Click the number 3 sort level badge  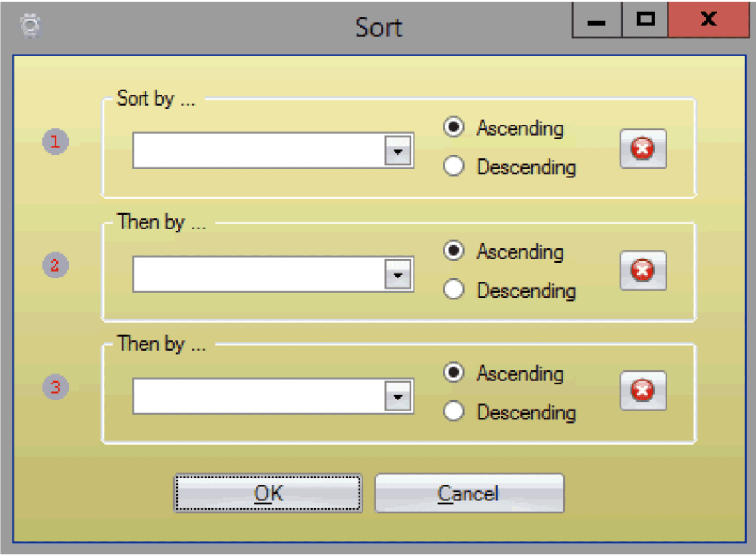55,387
